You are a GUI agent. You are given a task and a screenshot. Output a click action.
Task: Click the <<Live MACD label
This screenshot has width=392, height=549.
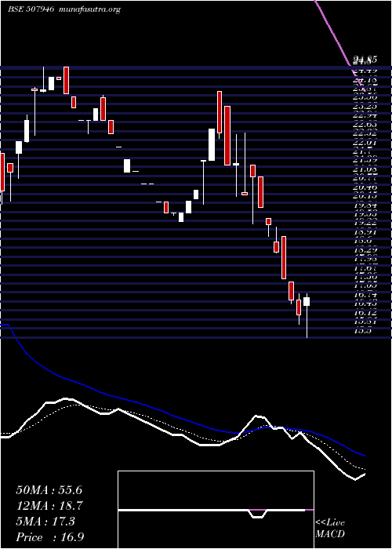[330, 529]
